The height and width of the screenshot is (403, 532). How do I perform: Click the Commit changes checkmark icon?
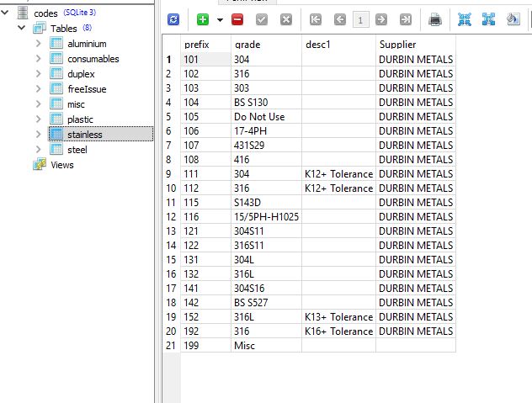point(262,19)
